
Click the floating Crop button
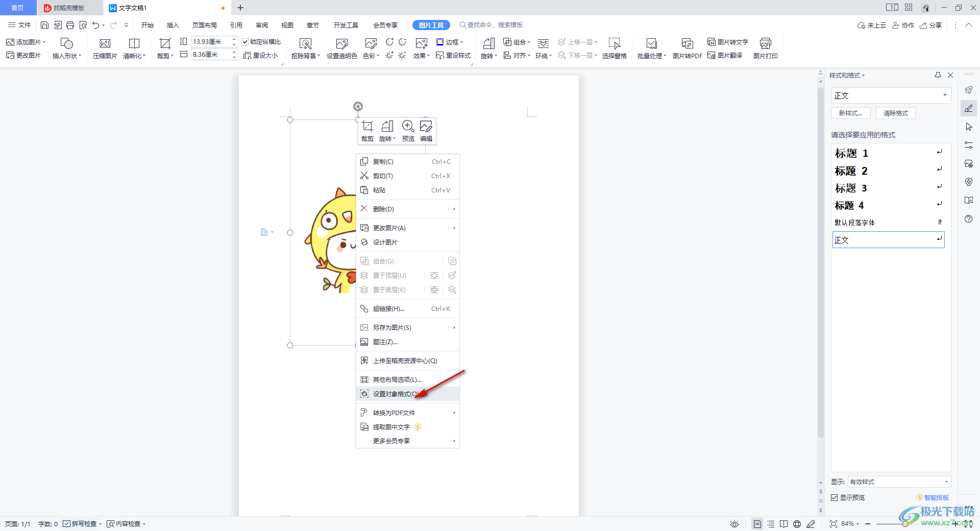(x=367, y=131)
